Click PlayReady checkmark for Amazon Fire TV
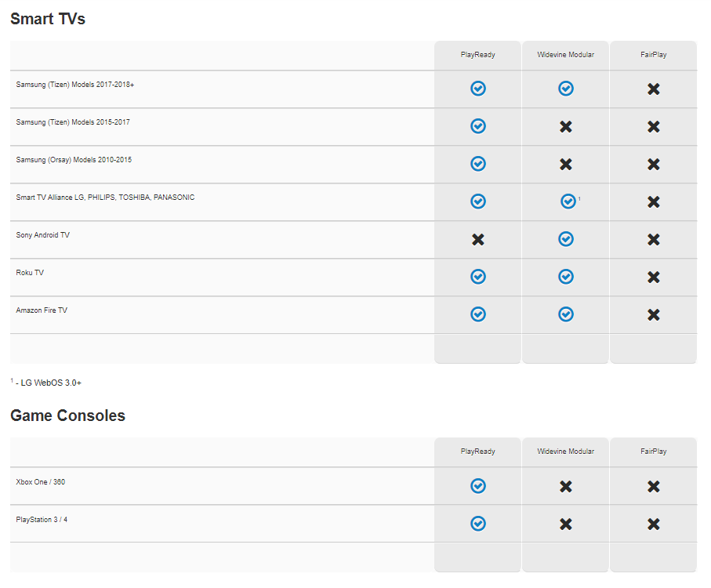 coord(478,314)
